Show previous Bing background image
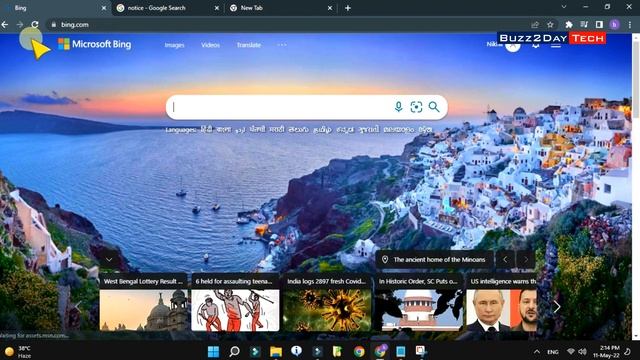The image size is (640, 360). click(x=505, y=260)
